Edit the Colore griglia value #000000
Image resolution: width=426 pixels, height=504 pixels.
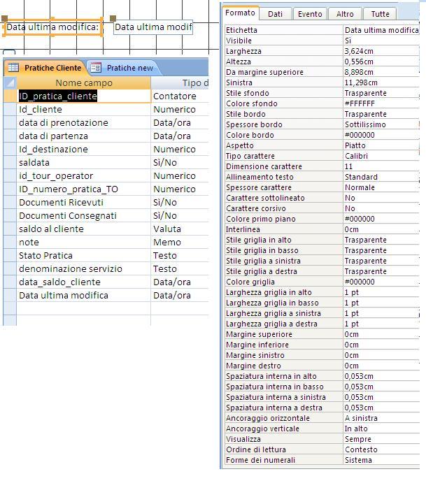(x=381, y=282)
